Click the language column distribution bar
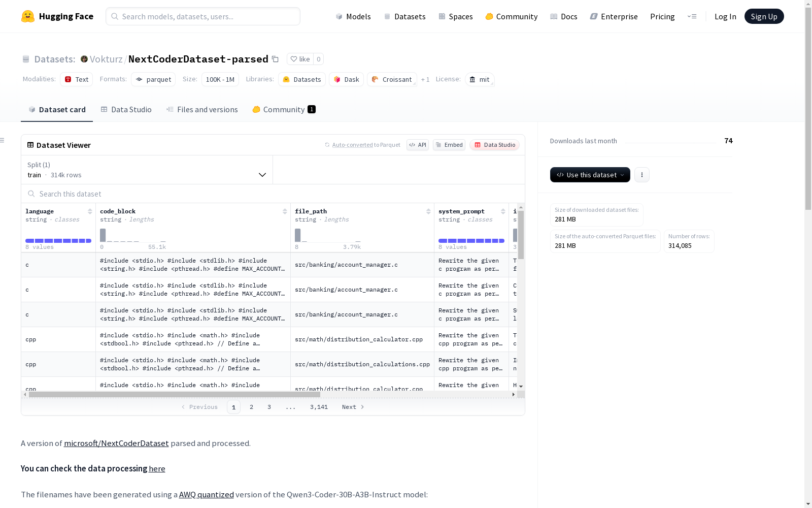Viewport: 812px width, 508px height. [x=58, y=241]
